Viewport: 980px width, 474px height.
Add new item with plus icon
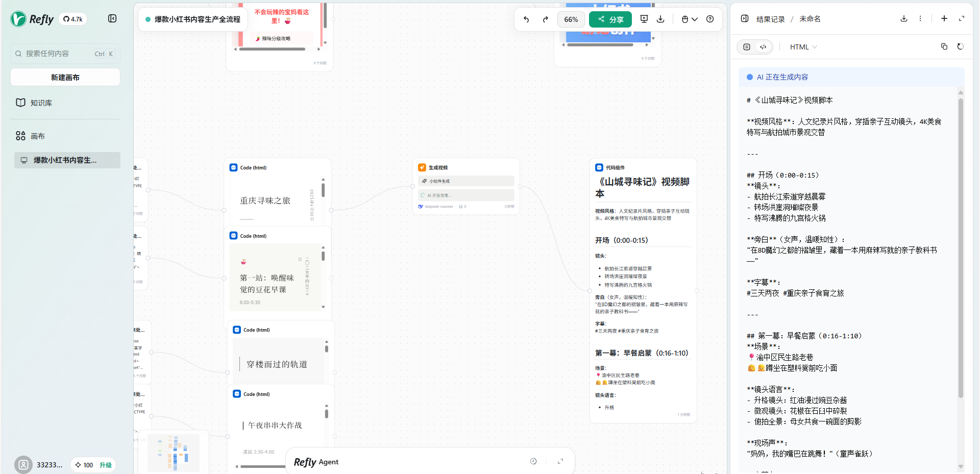pyautogui.click(x=944, y=19)
